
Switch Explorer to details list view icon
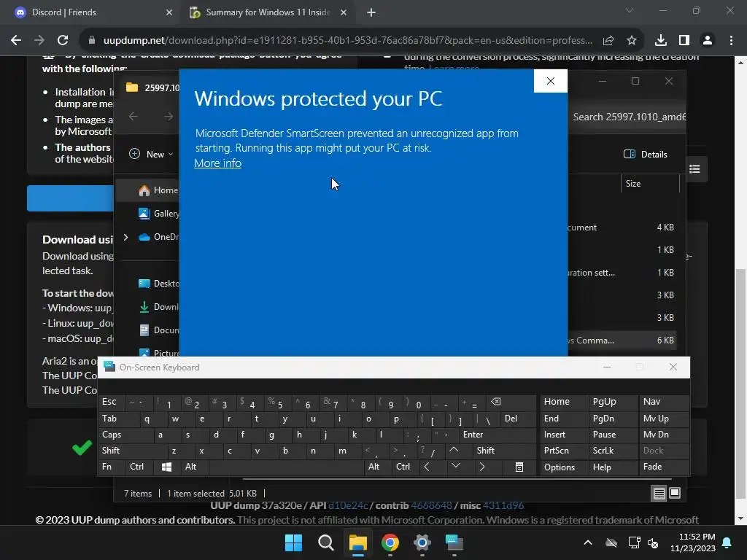tap(659, 494)
